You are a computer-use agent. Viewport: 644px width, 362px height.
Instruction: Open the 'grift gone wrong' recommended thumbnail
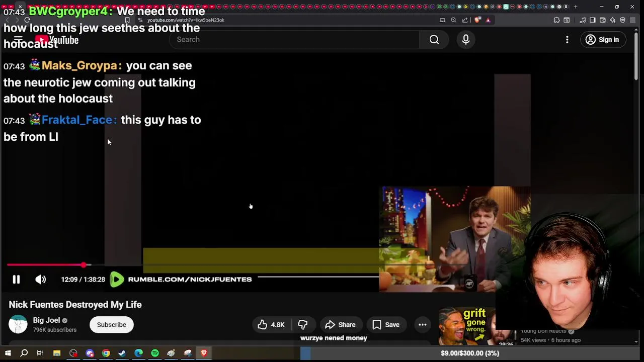point(477,326)
